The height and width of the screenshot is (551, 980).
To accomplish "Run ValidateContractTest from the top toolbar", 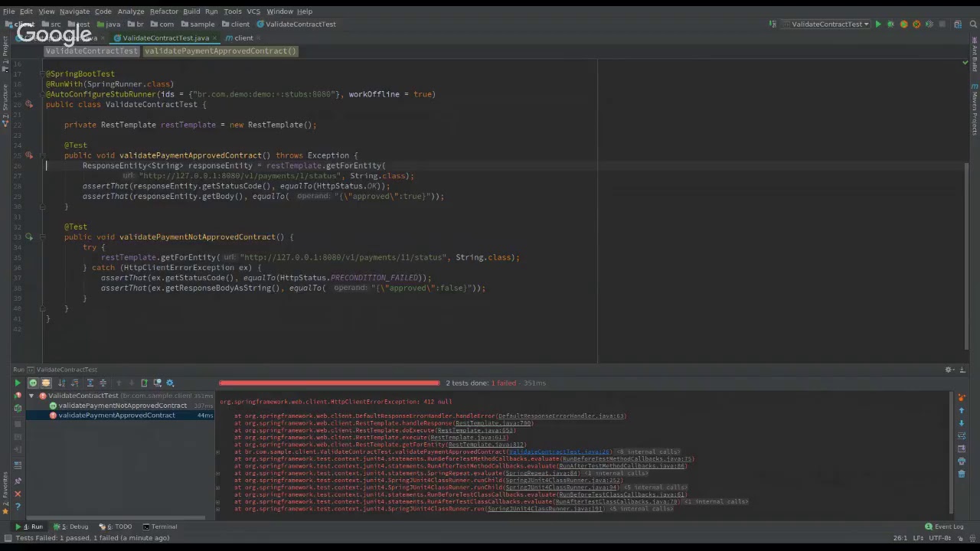I will (x=878, y=24).
